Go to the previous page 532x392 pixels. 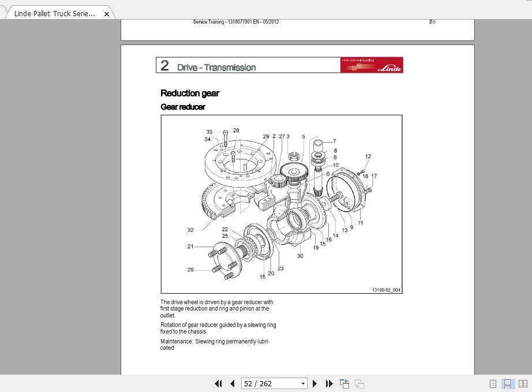233,383
